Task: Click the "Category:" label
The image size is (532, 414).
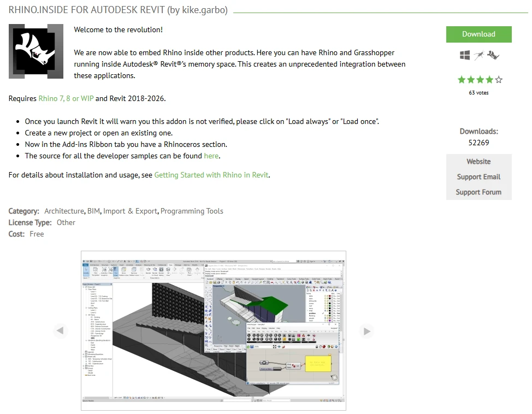Action: [23, 211]
